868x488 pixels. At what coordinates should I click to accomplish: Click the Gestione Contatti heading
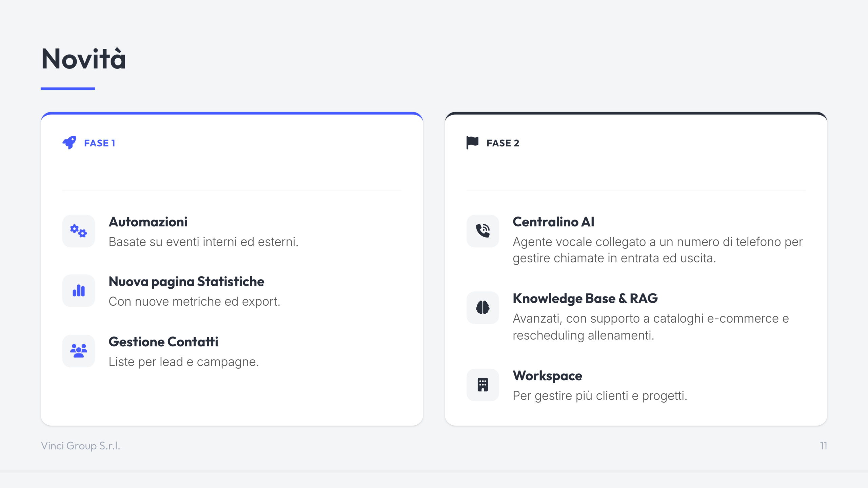point(163,342)
